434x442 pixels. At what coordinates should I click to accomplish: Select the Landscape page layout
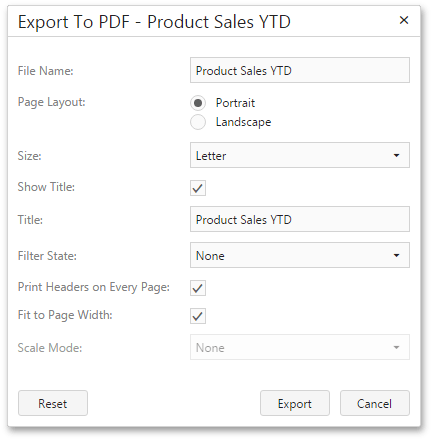(x=198, y=122)
